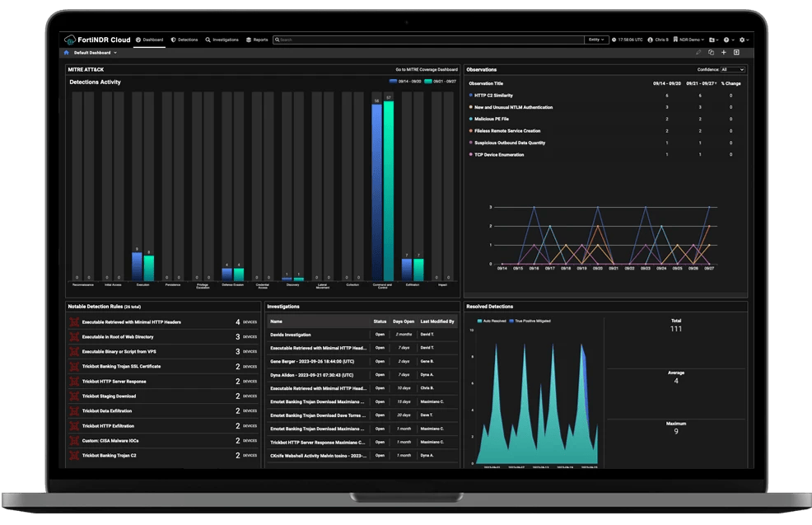Open the Confidence All dropdown
This screenshot has width=812, height=525.
click(x=733, y=69)
